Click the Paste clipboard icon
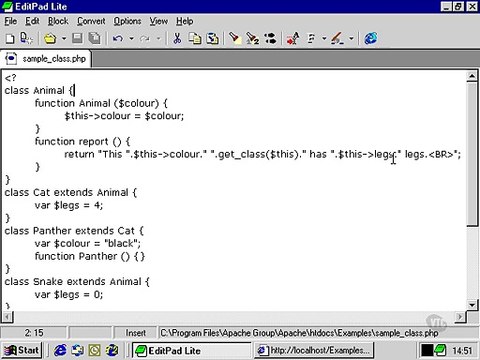The image size is (480, 360). click(x=212, y=39)
